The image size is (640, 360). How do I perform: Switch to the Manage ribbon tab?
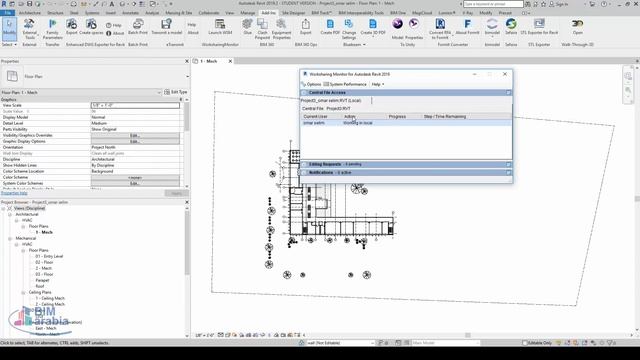pyautogui.click(x=248, y=13)
